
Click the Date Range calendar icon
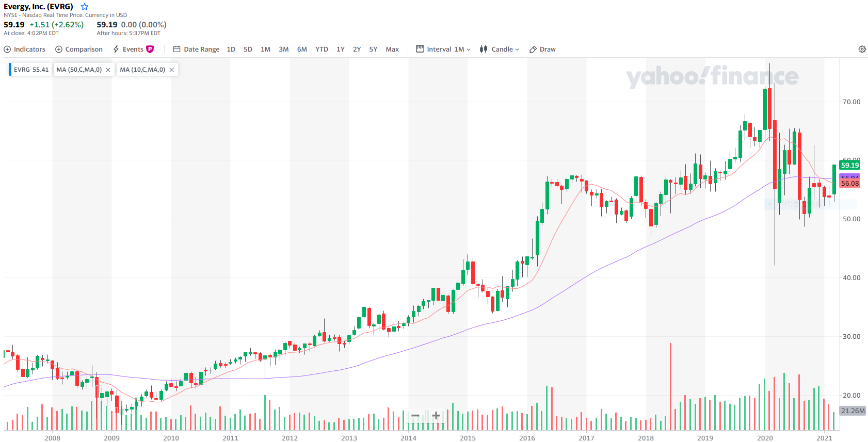tap(176, 50)
